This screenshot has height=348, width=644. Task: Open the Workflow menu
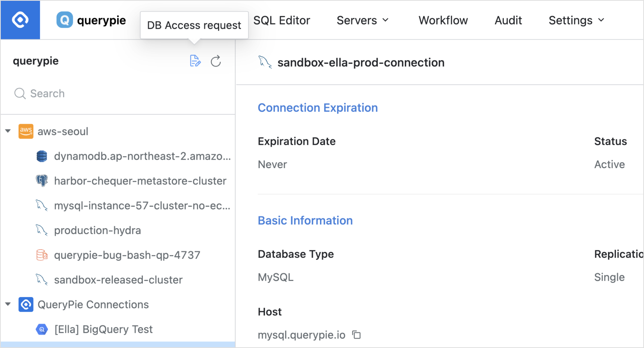pos(443,20)
